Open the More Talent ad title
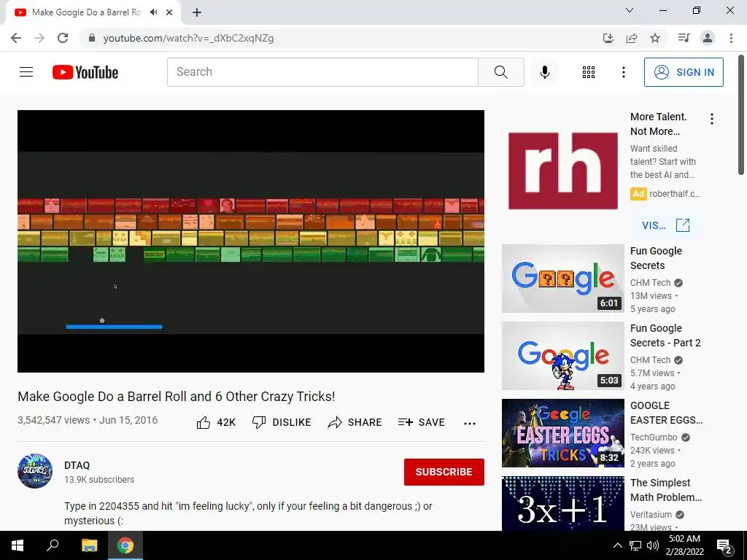 [x=659, y=124]
